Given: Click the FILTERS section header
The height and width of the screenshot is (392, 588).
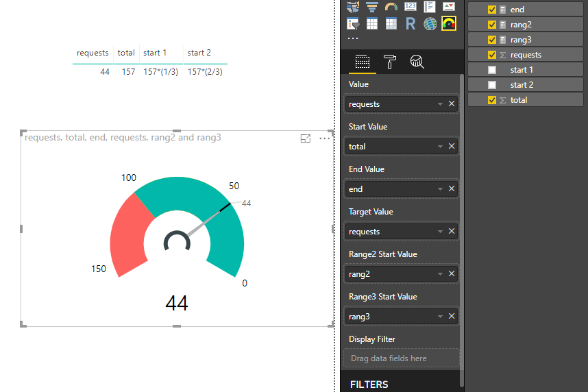Looking at the screenshot, I should point(369,384).
